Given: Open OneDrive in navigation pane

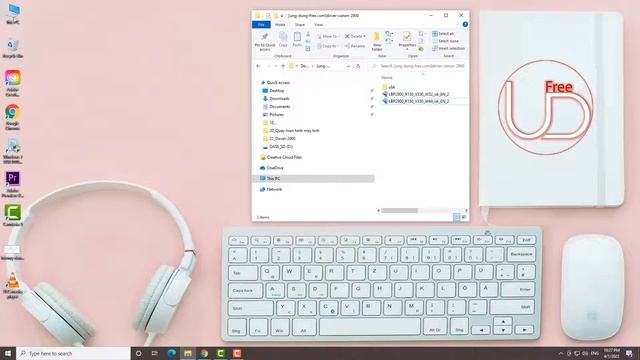Looking at the screenshot, I should pyautogui.click(x=271, y=168).
